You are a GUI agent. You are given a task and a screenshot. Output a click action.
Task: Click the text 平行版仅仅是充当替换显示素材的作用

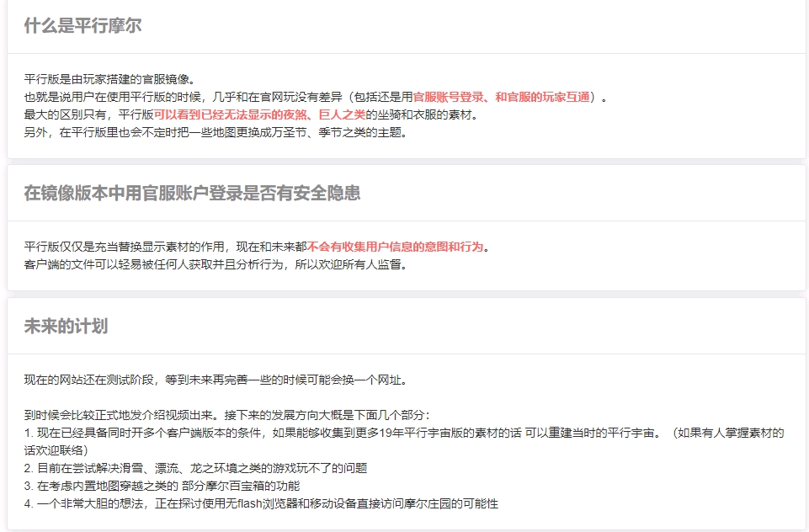pos(124,247)
